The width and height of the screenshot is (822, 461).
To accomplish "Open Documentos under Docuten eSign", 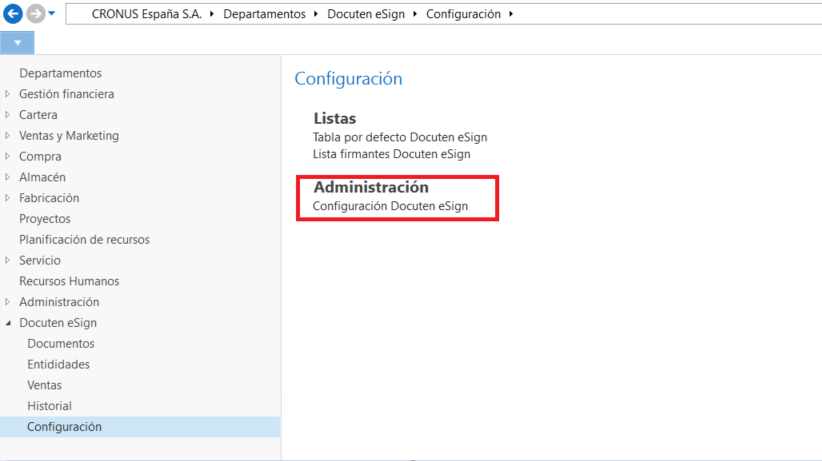I will 61,344.
